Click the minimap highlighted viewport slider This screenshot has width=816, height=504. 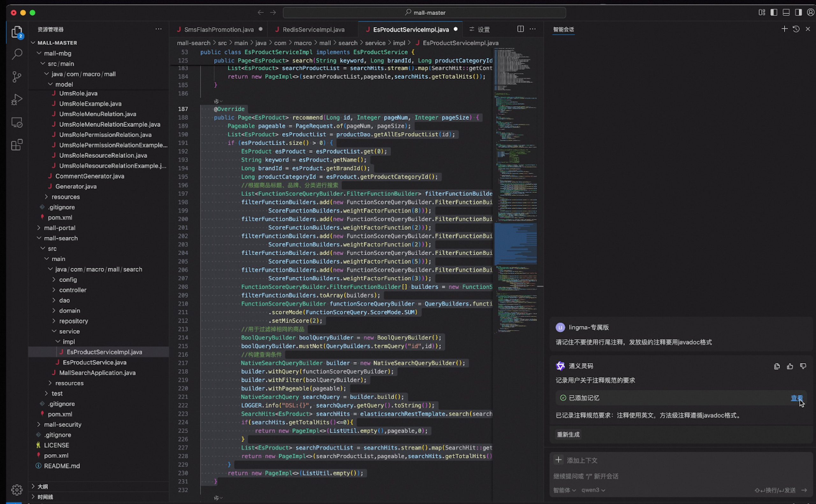point(515,244)
